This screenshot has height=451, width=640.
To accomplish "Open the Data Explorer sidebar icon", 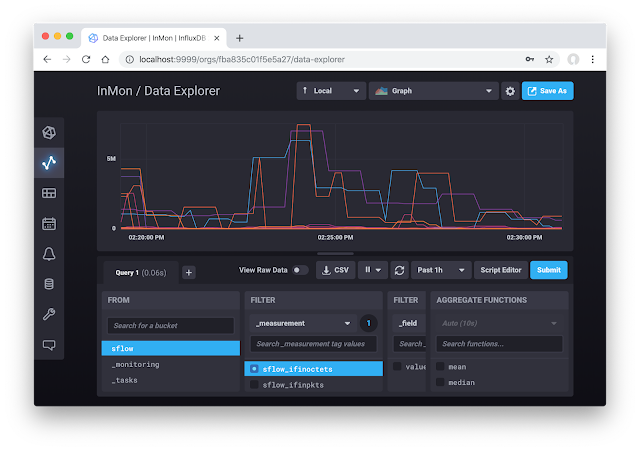I will point(49,163).
